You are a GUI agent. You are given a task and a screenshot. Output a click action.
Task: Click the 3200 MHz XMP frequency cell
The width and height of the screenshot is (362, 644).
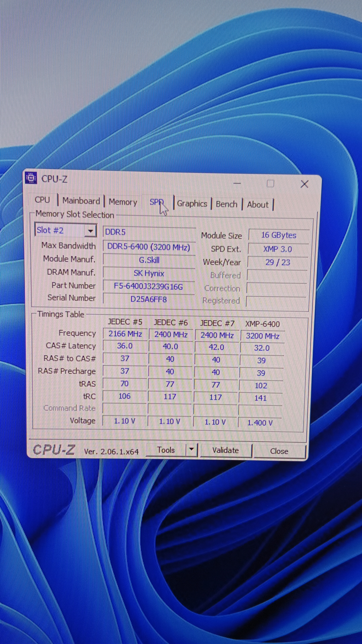point(263,336)
